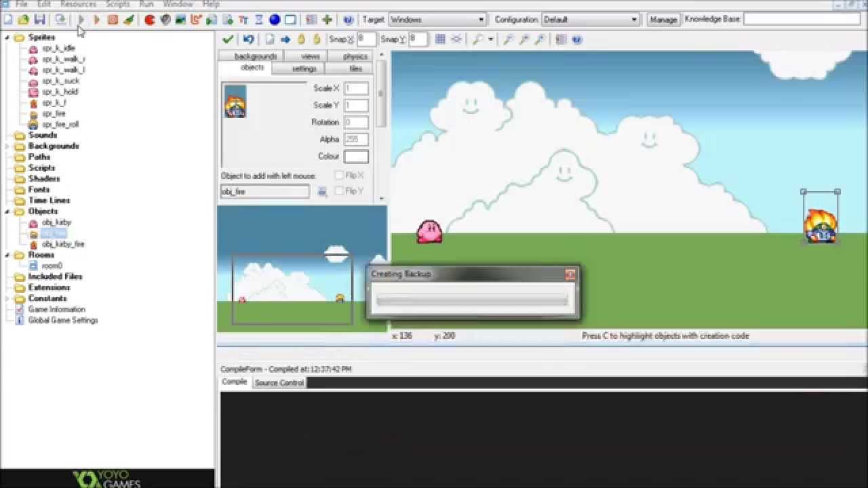
Task: Open a project with the folder icon
Action: 24,20
